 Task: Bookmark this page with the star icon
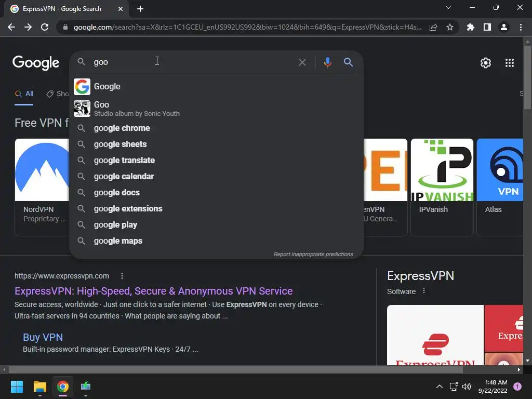coord(450,27)
